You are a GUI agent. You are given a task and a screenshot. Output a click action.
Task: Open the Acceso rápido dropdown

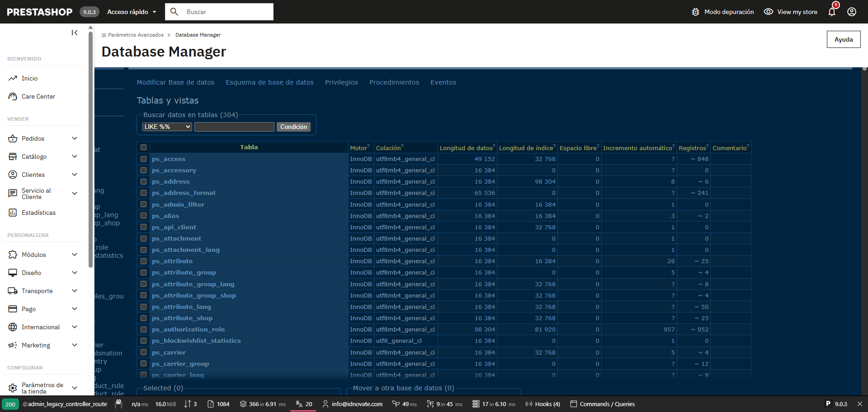point(132,12)
